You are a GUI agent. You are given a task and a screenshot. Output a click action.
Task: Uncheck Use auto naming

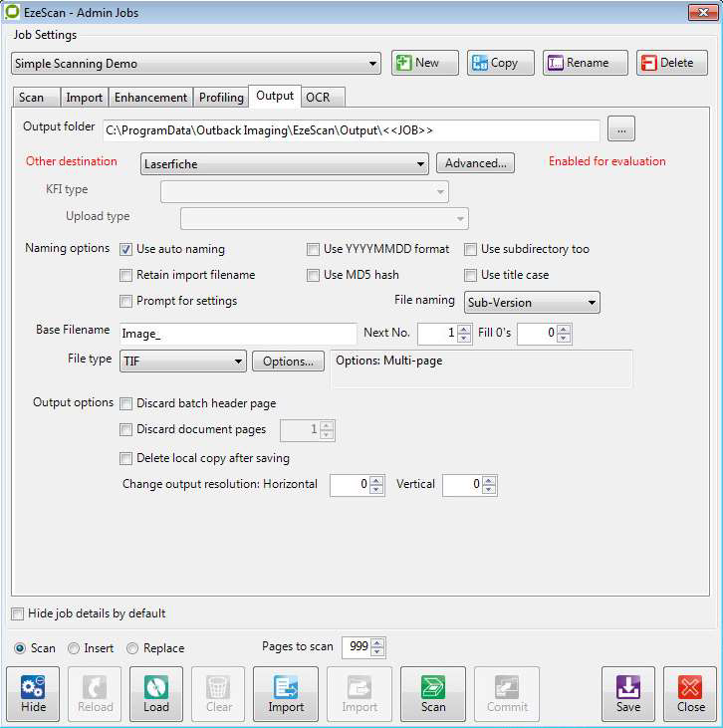[126, 249]
